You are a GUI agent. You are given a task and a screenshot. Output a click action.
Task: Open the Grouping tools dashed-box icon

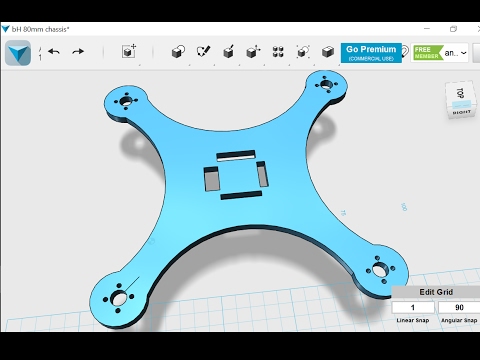tap(303, 52)
